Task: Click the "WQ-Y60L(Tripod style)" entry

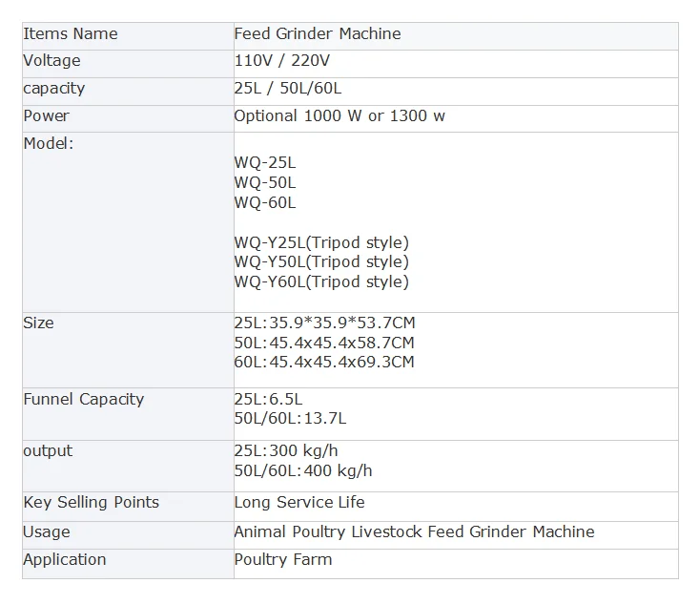Action: (321, 282)
